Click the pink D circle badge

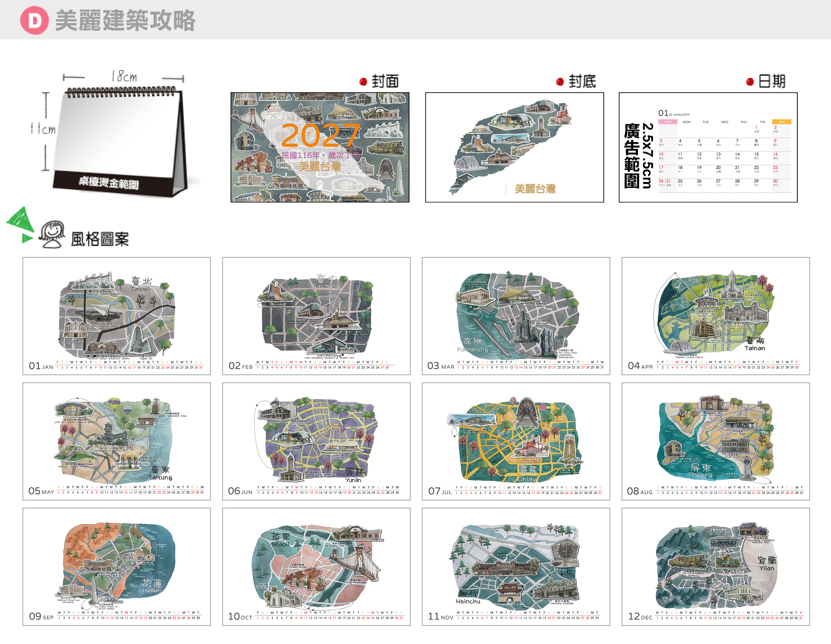(34, 20)
